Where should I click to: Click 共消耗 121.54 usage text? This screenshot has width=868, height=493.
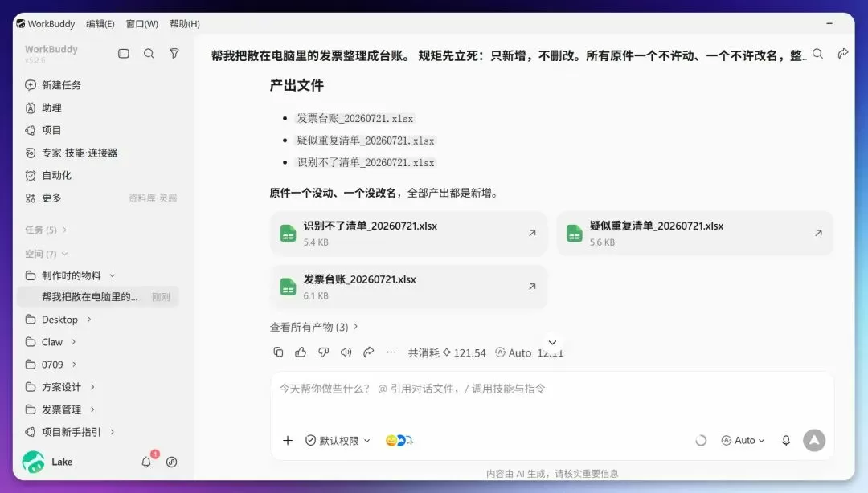tap(447, 352)
